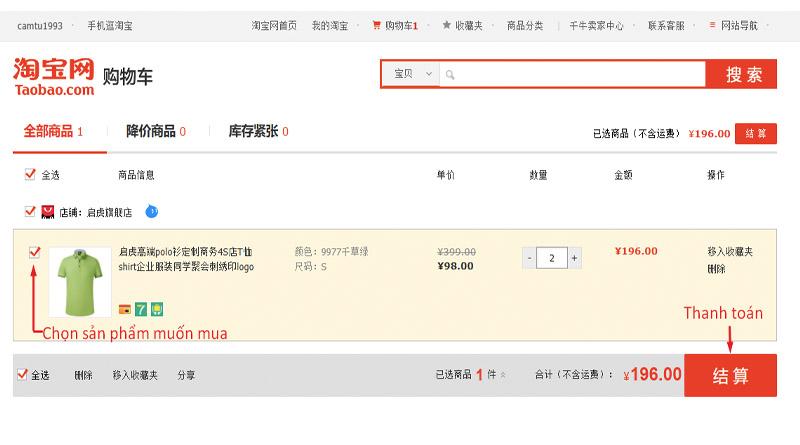Screen dimensions: 800x445
Task: Click the Taobao logo
Action: [54, 77]
